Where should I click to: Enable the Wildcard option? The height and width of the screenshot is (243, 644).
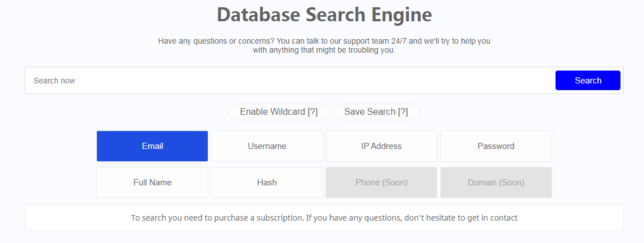coord(279,112)
